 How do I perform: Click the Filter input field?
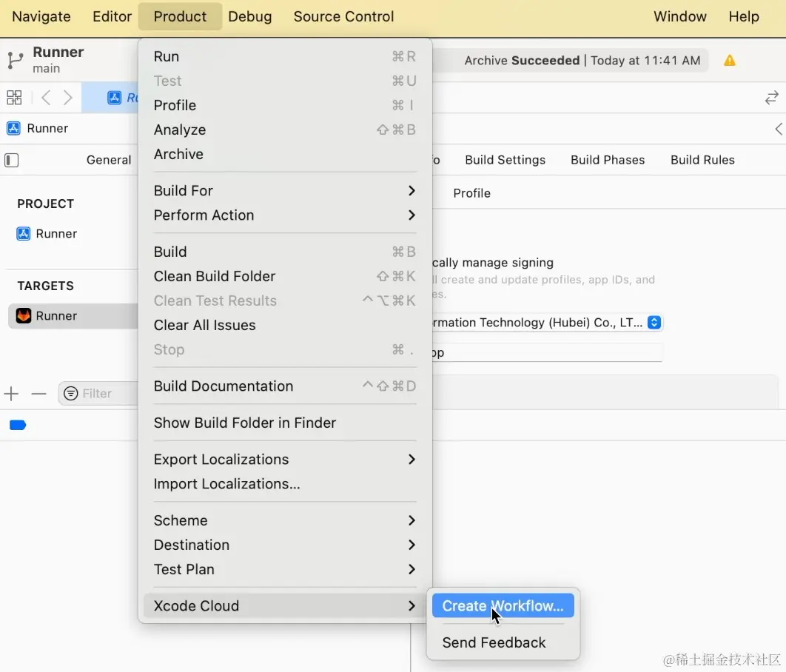[x=98, y=394]
